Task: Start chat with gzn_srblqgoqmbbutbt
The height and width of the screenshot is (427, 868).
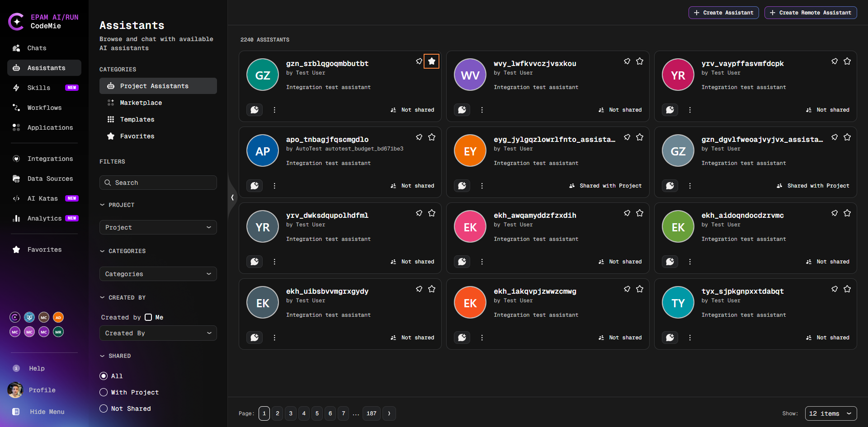Action: (x=255, y=110)
